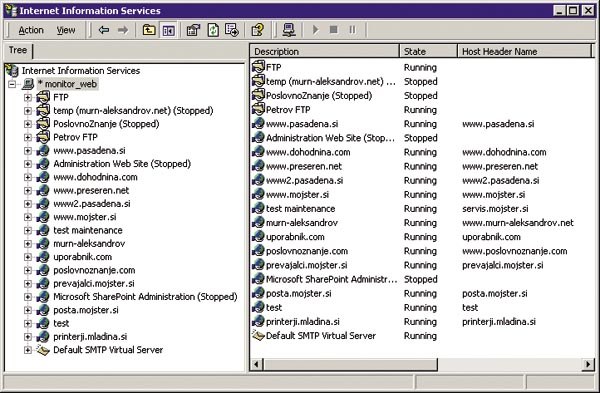Open the Help toolbar icon
The image size is (600, 393).
[258, 30]
